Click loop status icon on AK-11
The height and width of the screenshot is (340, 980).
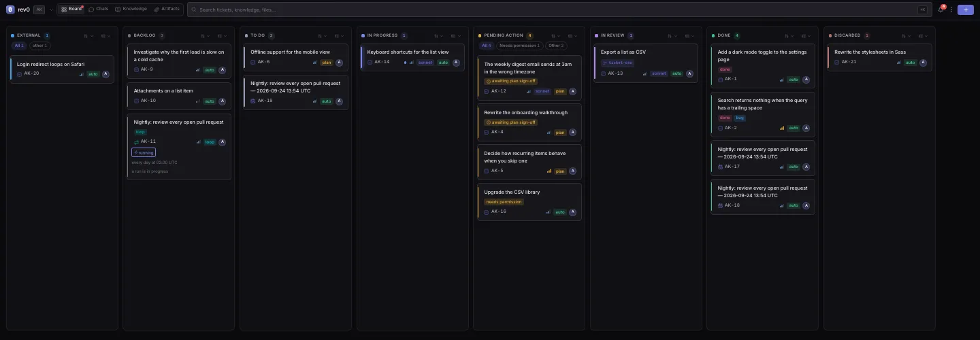click(x=136, y=142)
